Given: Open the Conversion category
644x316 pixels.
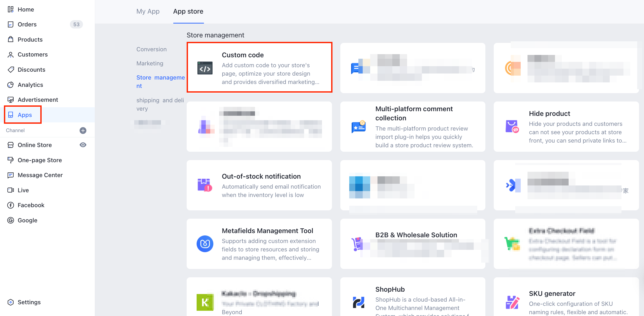Looking at the screenshot, I should [151, 49].
